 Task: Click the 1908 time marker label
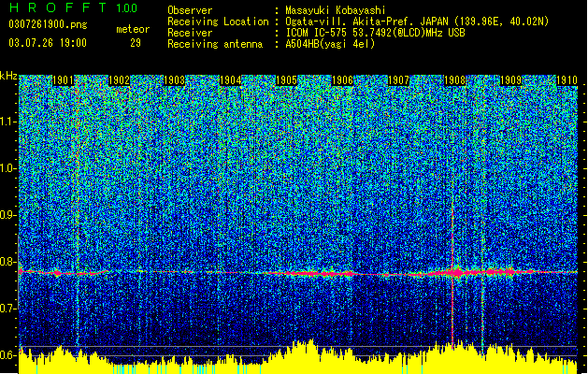click(x=454, y=80)
